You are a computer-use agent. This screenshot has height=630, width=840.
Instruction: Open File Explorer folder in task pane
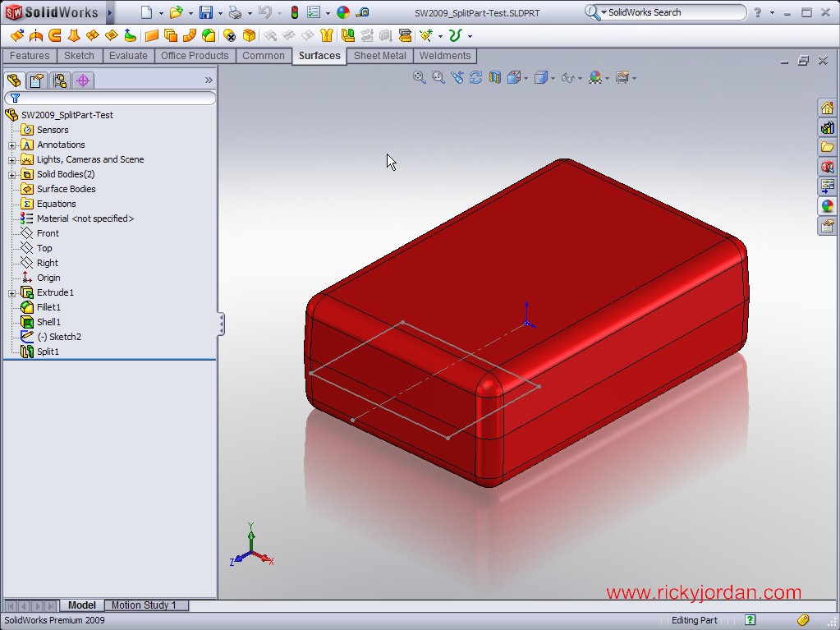pyautogui.click(x=827, y=147)
